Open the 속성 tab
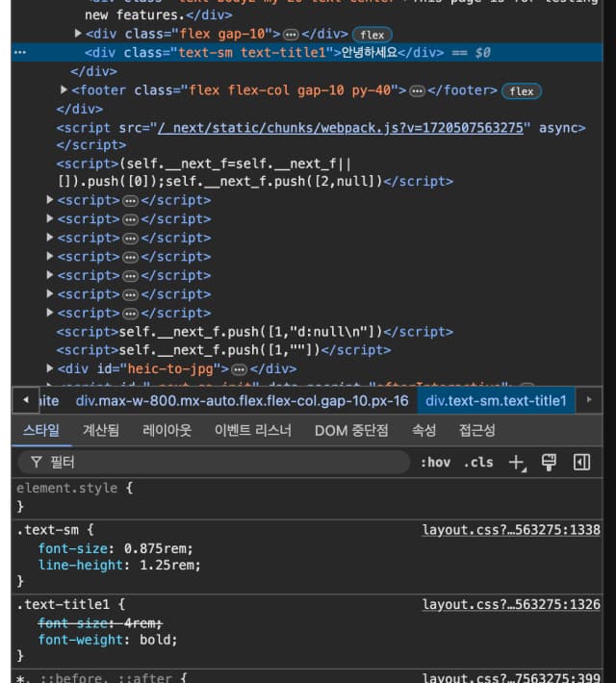The height and width of the screenshot is (683, 616). pos(423,430)
